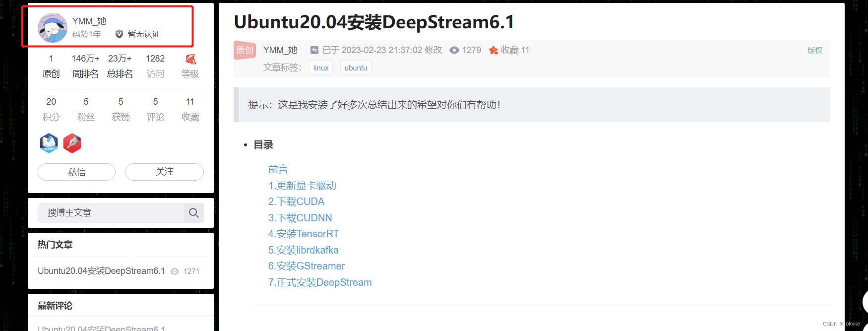This screenshot has height=331, width=868.
Task: Click the article title Ubuntu20.04安装DeepStream6.1
Action: [374, 22]
